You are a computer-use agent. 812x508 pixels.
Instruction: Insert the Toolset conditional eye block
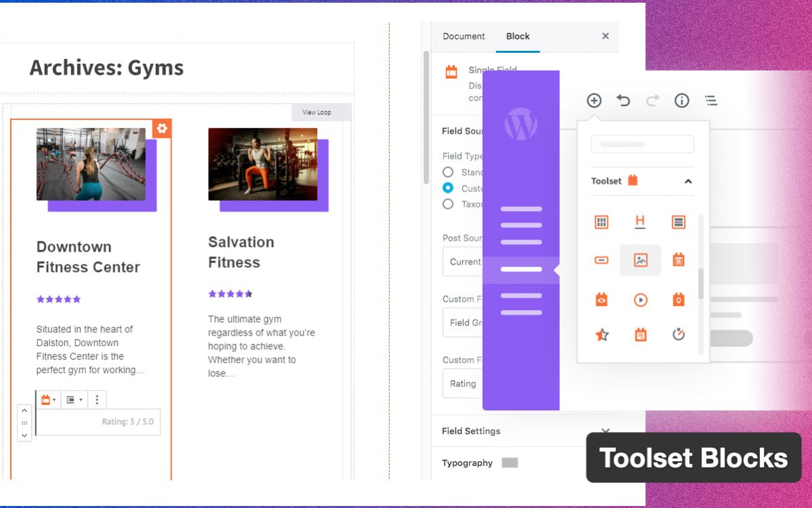click(x=601, y=300)
